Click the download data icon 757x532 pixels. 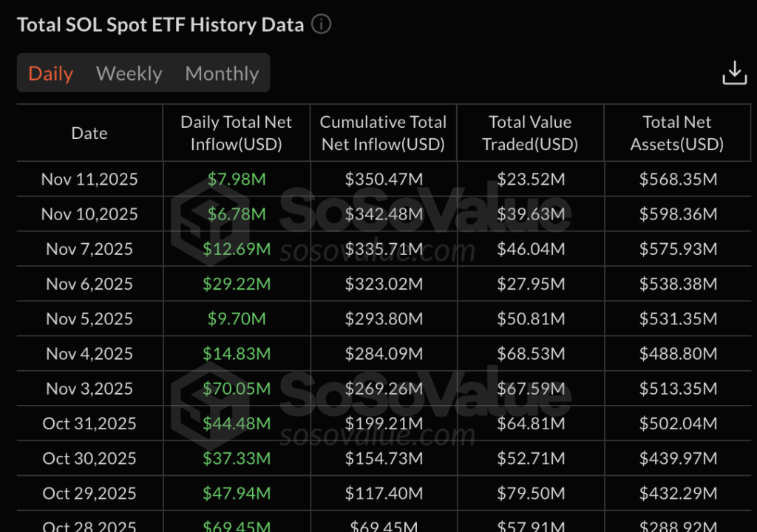[735, 72]
